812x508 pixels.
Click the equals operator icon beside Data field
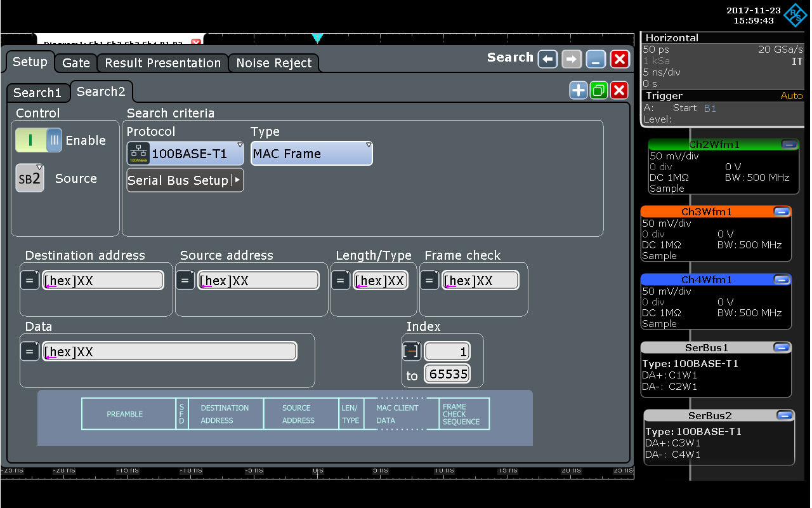(x=29, y=351)
